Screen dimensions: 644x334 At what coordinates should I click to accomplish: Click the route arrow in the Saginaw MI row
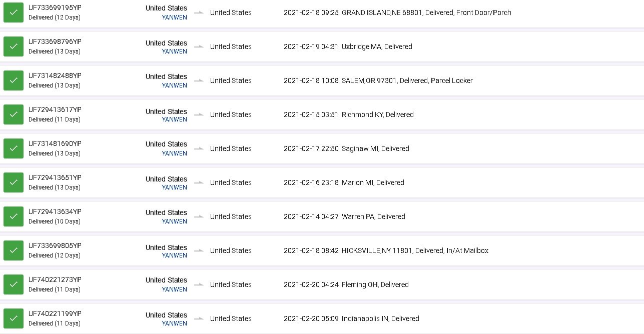(199, 148)
